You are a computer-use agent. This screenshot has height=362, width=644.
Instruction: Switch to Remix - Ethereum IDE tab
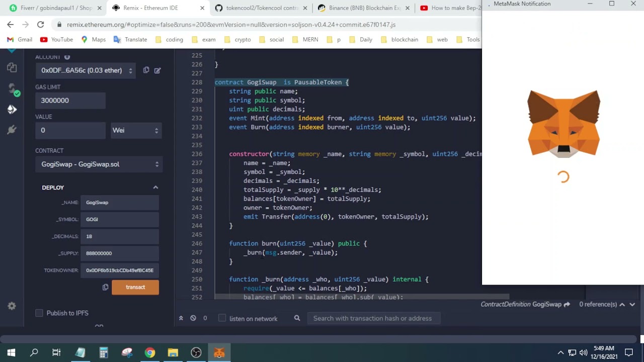[157, 8]
